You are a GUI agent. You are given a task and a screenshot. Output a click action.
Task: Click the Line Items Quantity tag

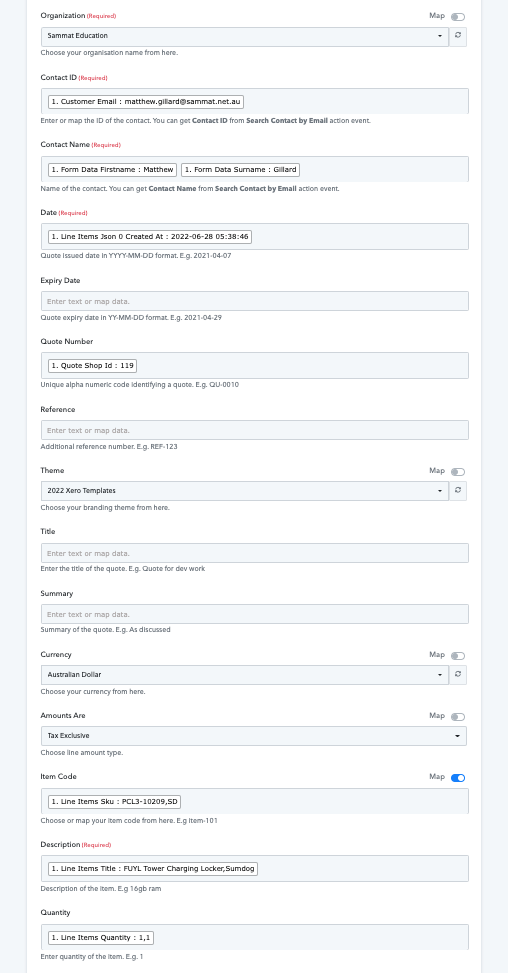[101, 937]
